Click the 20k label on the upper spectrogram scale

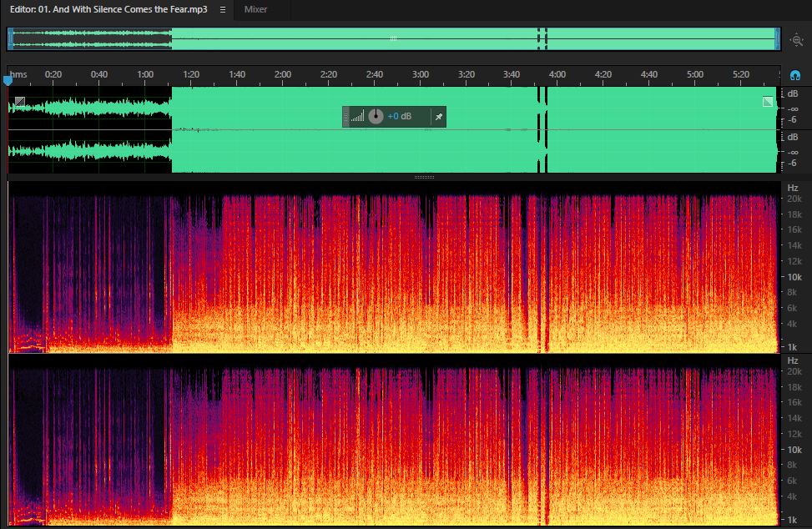[794, 199]
